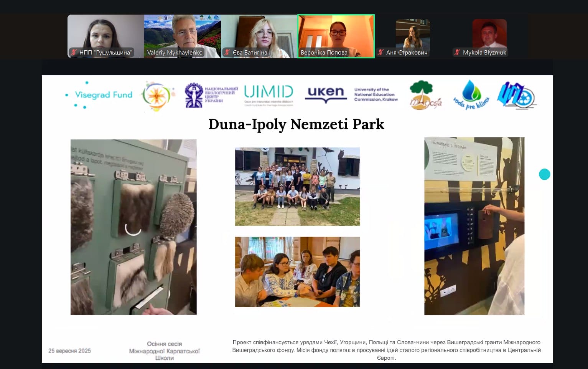Click the animal fur samples photo

[133, 227]
